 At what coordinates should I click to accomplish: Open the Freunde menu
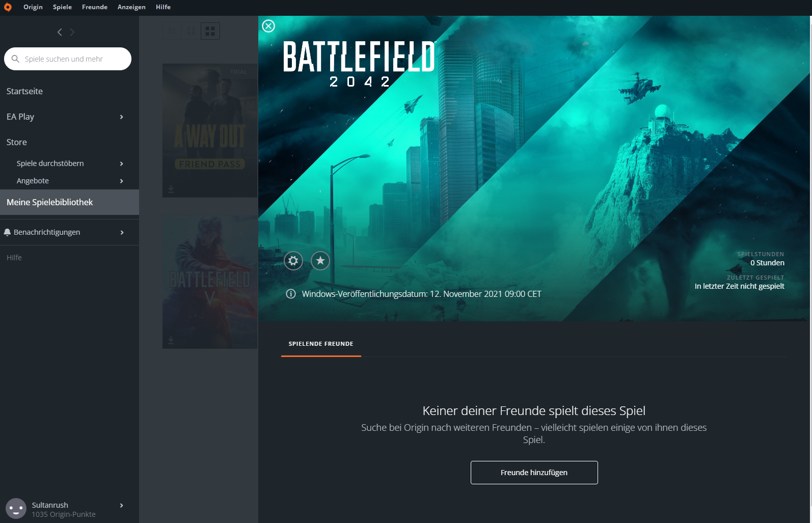tap(95, 7)
